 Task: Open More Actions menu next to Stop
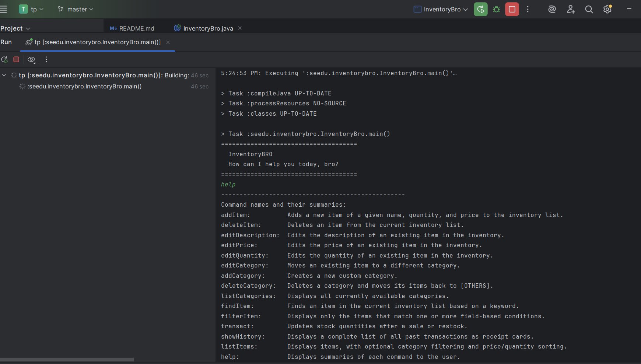coord(528,9)
